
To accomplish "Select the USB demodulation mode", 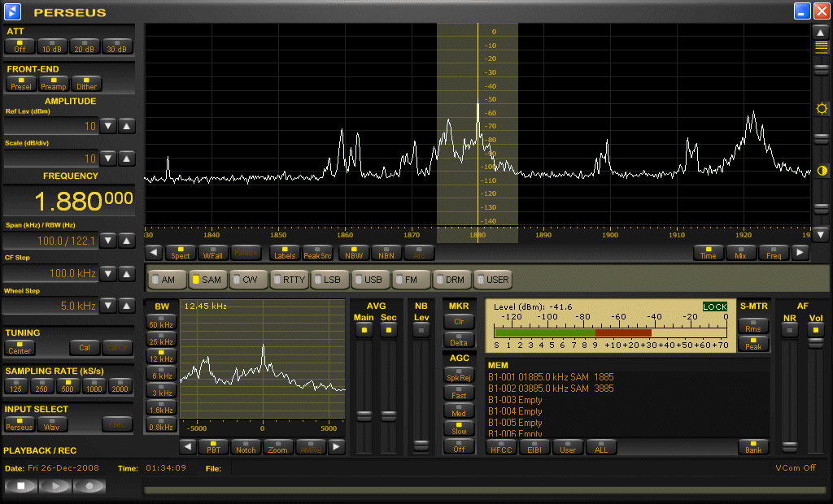I will click(x=369, y=280).
